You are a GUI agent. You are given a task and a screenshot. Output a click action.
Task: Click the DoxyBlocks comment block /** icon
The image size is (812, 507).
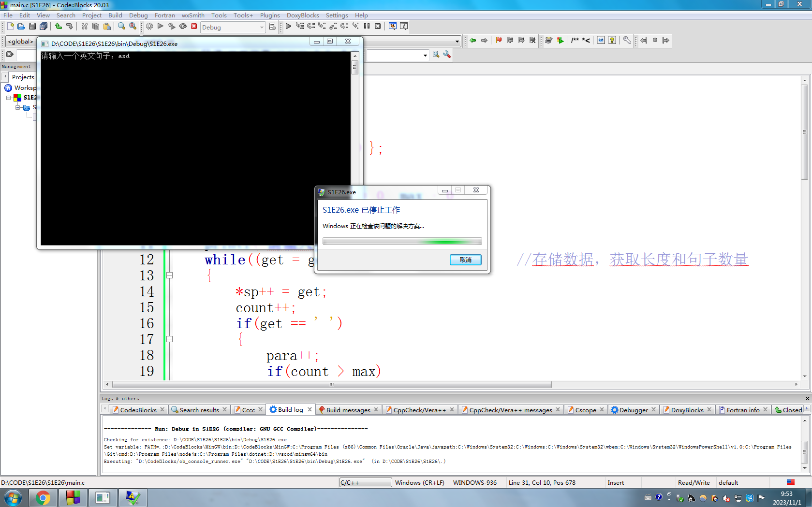pyautogui.click(x=575, y=40)
